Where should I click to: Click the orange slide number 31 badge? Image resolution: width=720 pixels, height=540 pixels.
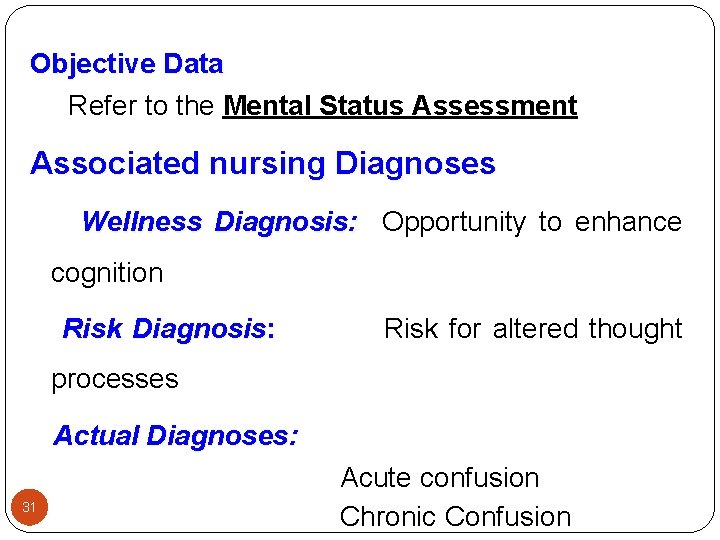(29, 508)
